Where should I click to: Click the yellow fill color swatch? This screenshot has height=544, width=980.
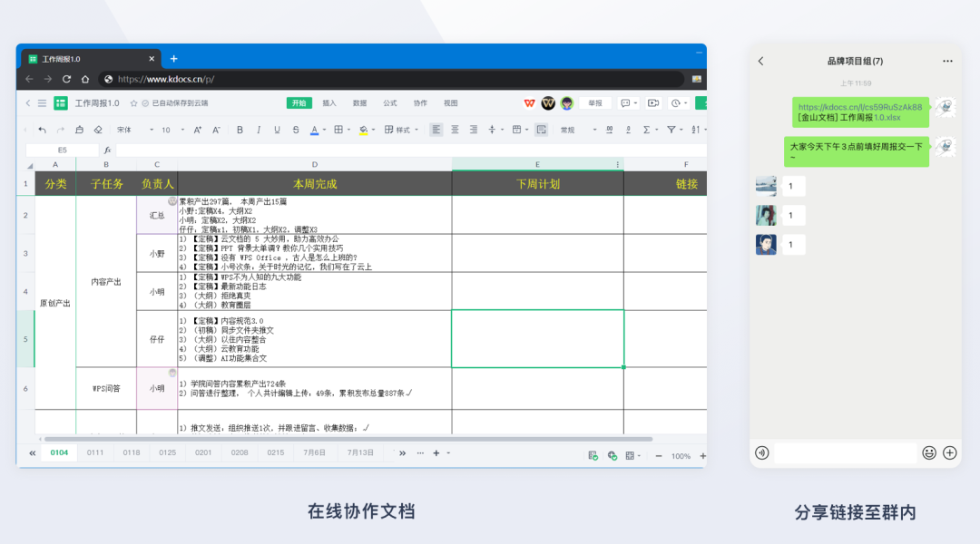tap(363, 130)
